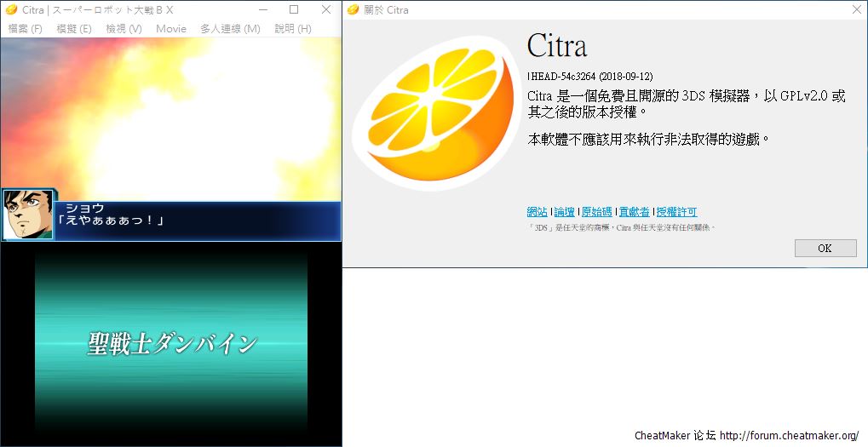Close the 關於 Citra dialog
The width and height of the screenshot is (868, 447).
pos(855,10)
